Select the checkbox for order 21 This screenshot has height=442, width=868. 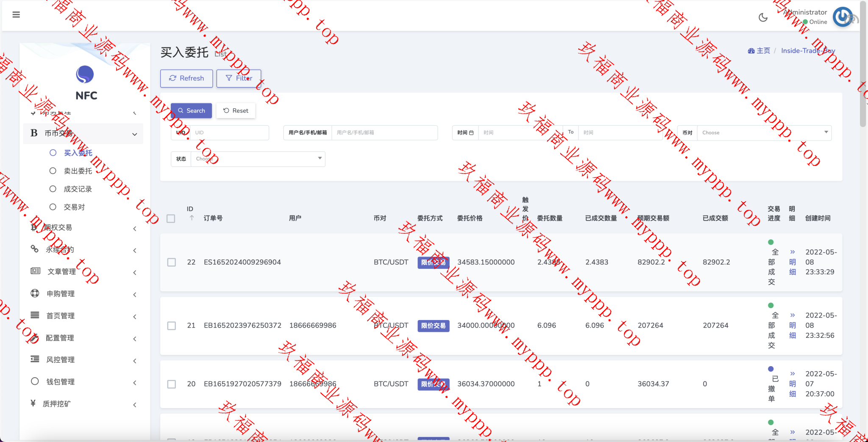point(172,326)
